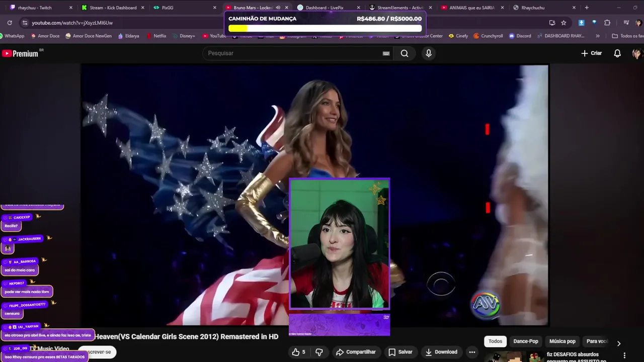Download the video
The height and width of the screenshot is (362, 644).
click(x=441, y=352)
